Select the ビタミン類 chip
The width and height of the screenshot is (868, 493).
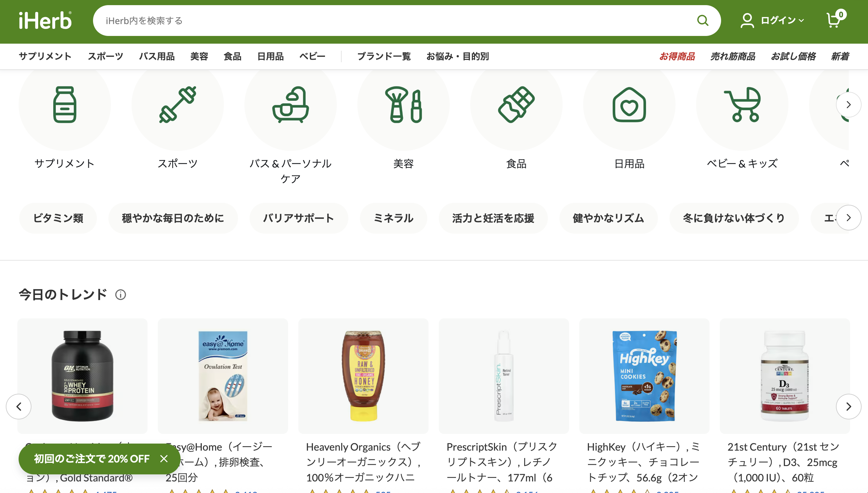pyautogui.click(x=58, y=218)
